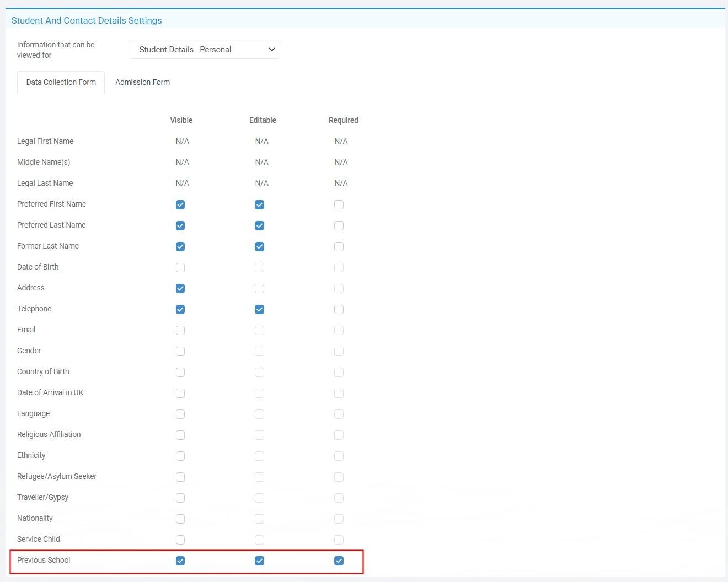Enable Visible for Gender
The width and height of the screenshot is (728, 582).
point(180,351)
